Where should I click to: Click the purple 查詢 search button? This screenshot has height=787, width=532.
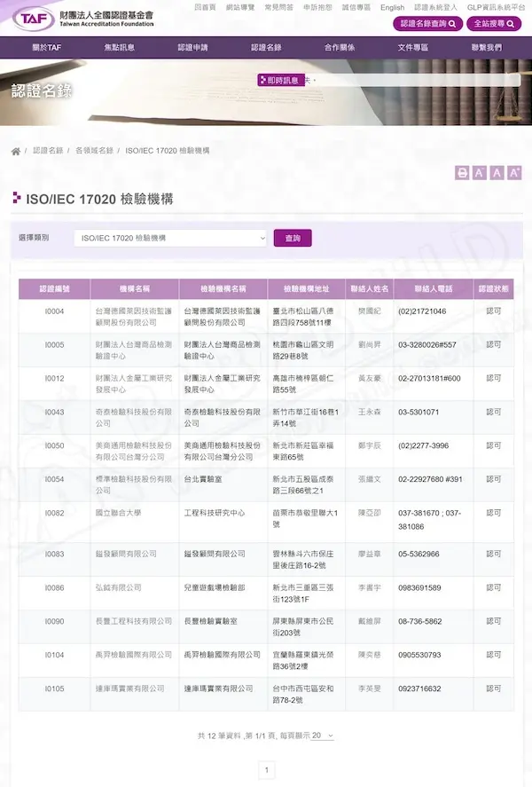pyautogui.click(x=293, y=238)
